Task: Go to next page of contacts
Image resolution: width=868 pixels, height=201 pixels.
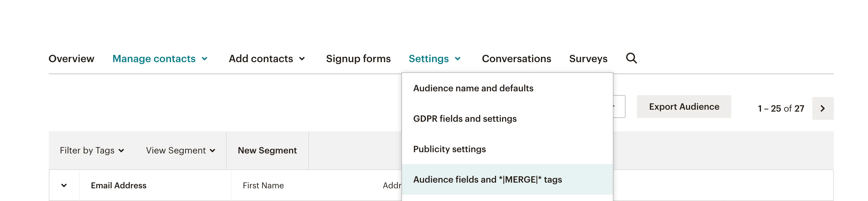Action: (x=822, y=108)
